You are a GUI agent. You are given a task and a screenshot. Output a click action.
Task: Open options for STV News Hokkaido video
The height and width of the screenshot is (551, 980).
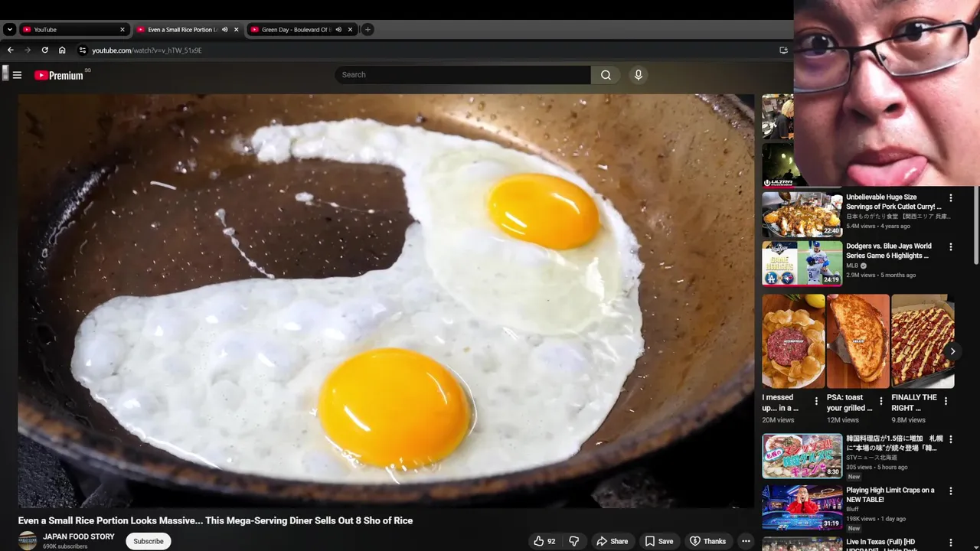(x=951, y=439)
